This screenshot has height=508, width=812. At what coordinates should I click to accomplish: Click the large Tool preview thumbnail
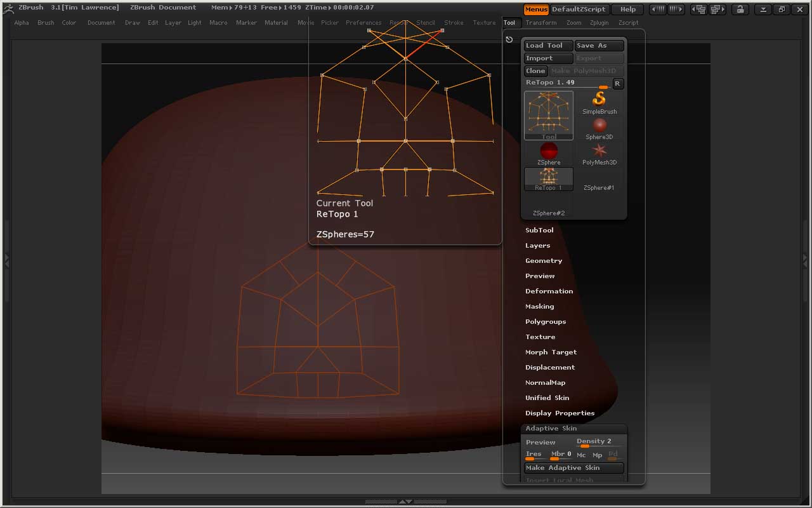(x=548, y=113)
